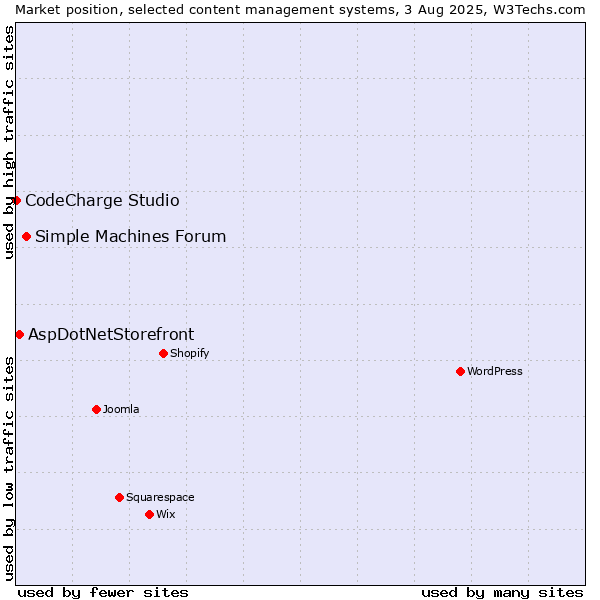Click the 'WordPress' label text

tap(494, 371)
